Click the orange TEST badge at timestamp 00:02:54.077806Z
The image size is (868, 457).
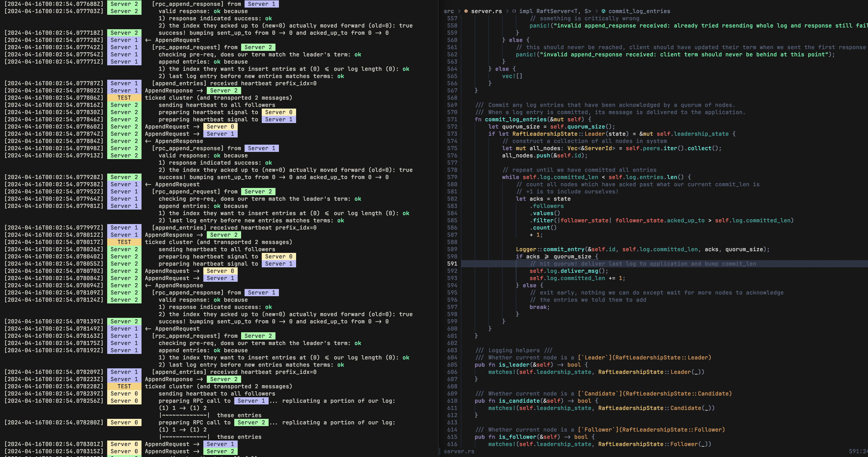(x=124, y=98)
